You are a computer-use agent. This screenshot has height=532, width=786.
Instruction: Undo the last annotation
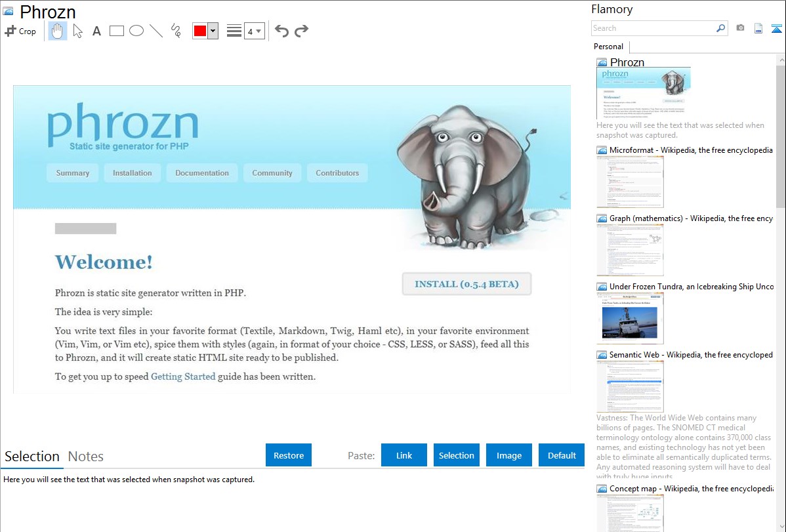(x=281, y=31)
